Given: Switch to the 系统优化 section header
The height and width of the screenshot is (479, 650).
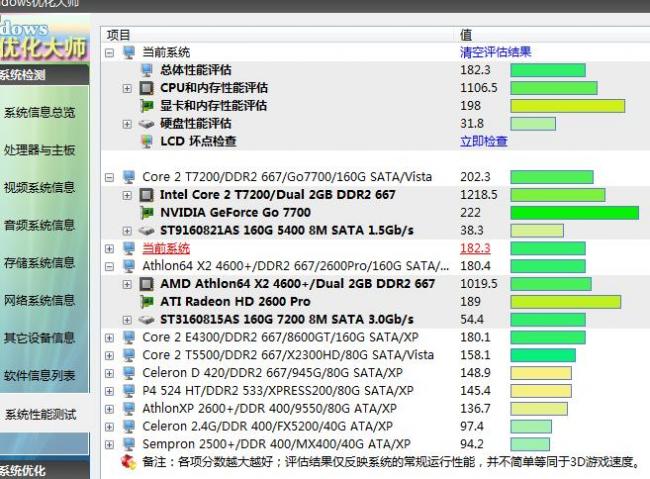Looking at the screenshot, I should [x=44, y=470].
